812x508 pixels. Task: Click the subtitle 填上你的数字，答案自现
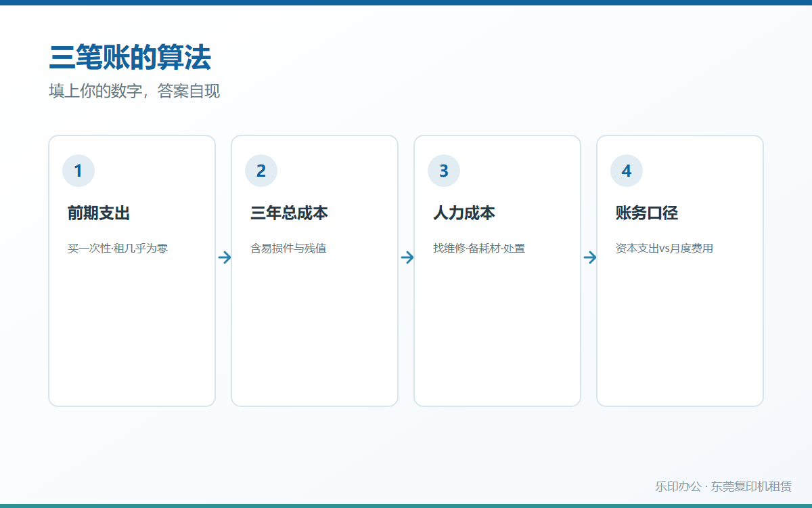pos(135,91)
